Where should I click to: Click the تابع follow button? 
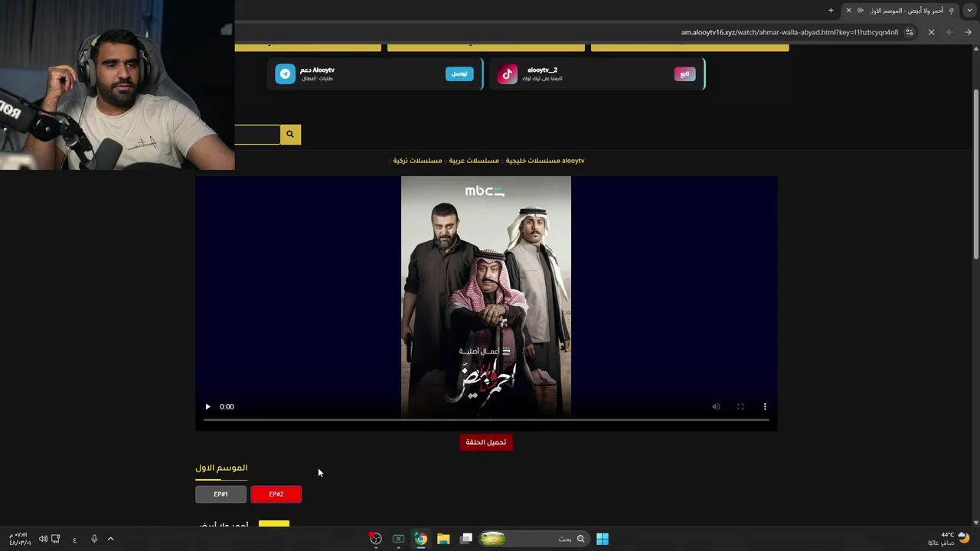684,73
